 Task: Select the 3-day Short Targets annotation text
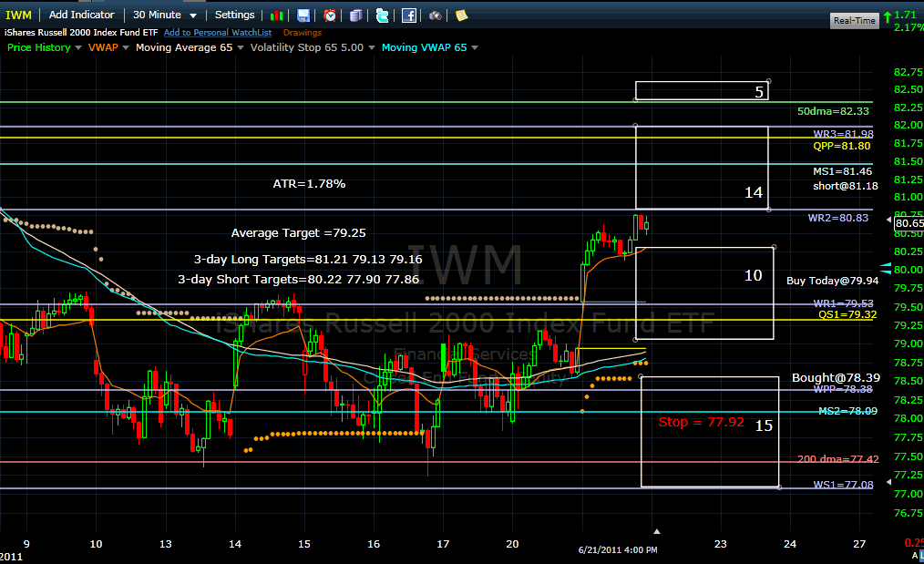[x=299, y=280]
